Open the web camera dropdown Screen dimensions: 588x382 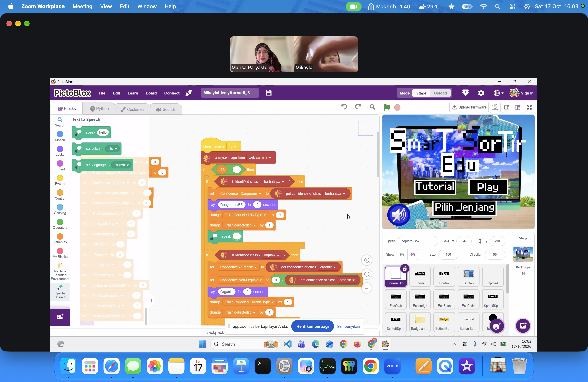tap(260, 157)
